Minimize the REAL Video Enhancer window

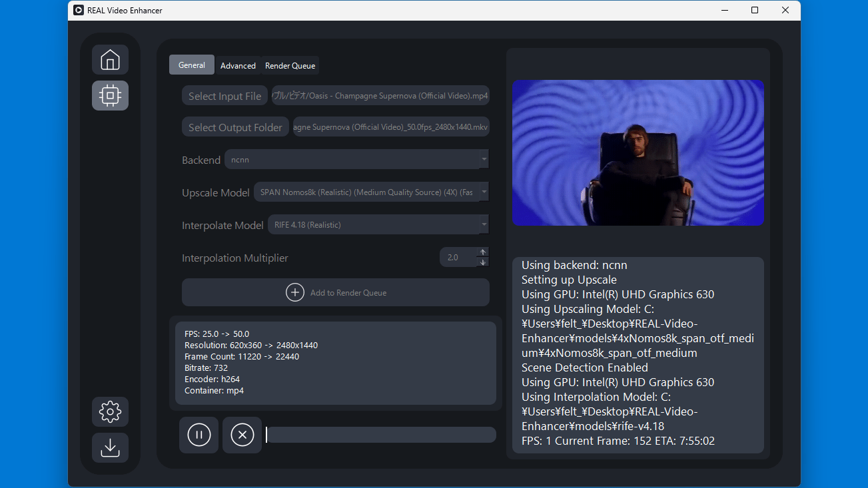[724, 10]
